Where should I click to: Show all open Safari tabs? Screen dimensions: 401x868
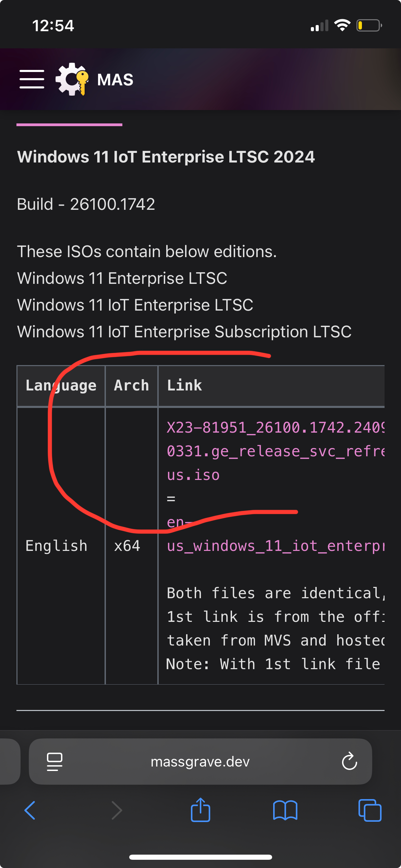(370, 810)
